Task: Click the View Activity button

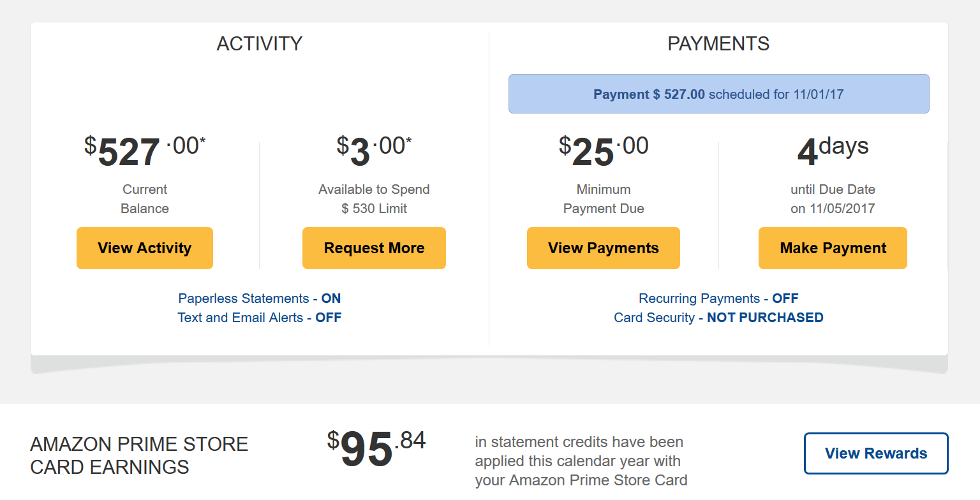Action: point(144,247)
